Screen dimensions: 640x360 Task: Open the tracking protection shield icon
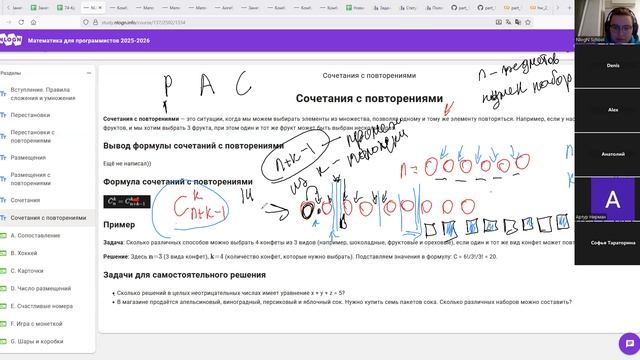pyautogui.click(x=86, y=22)
